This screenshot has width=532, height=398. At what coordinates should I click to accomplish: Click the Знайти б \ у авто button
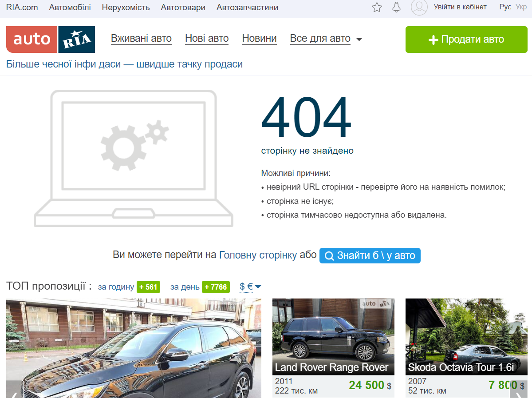[x=370, y=256]
